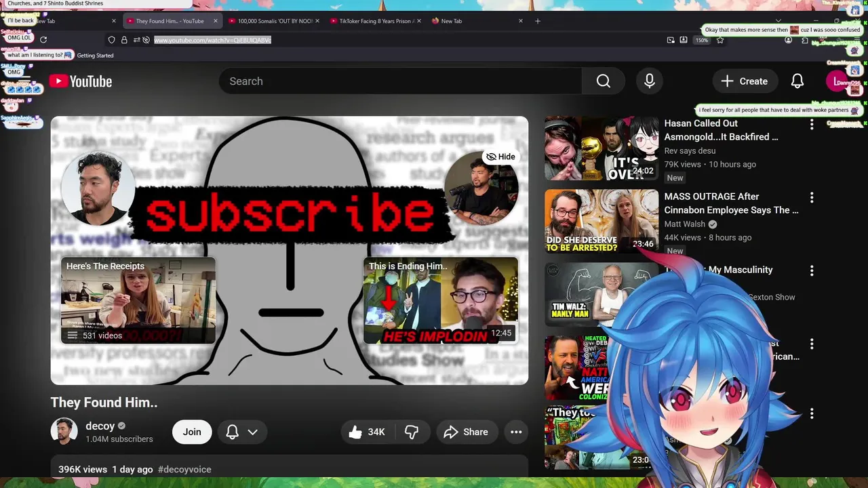Dislike the video with thumbs down
Screen dimensions: 868x488
tap(412, 432)
